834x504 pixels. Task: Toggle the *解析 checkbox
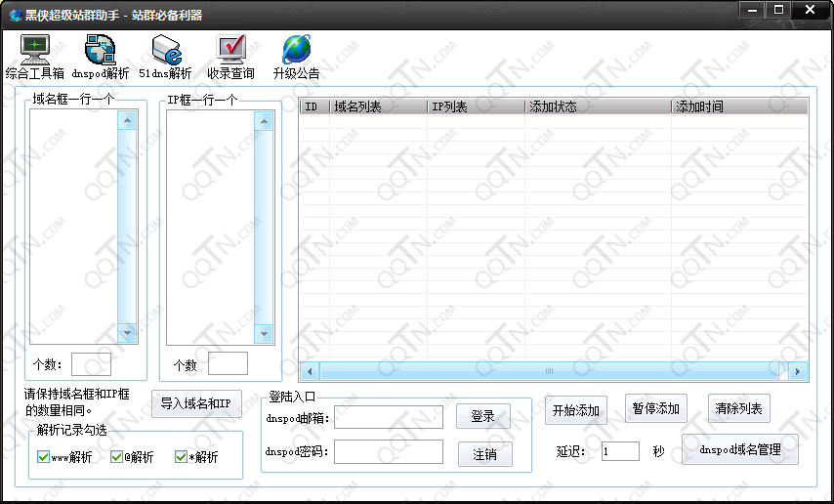pos(181,457)
